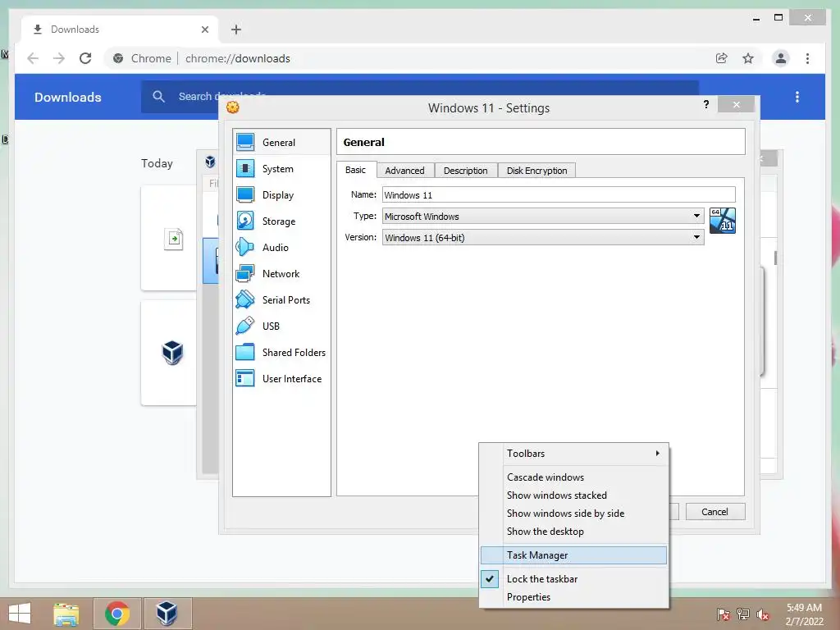Open the Shared Folders settings category
The image size is (840, 630).
[x=281, y=353]
